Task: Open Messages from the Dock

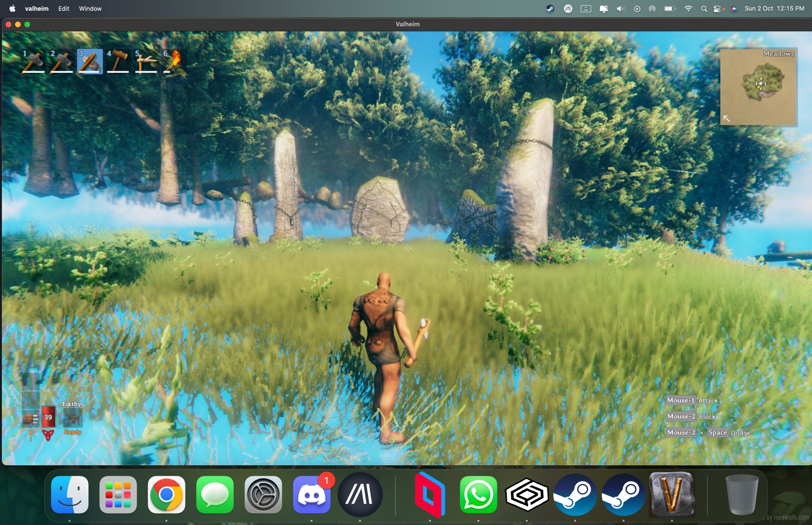Action: [x=215, y=495]
